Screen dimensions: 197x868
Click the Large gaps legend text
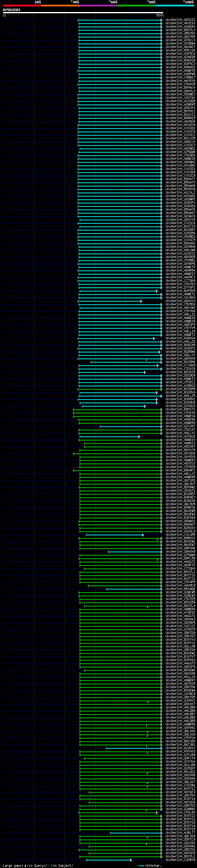[x=13, y=866]
